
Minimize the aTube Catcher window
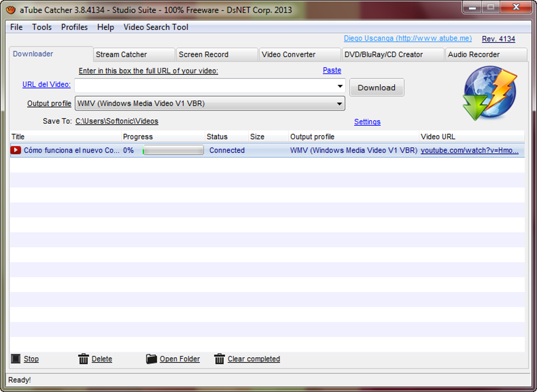point(473,7)
